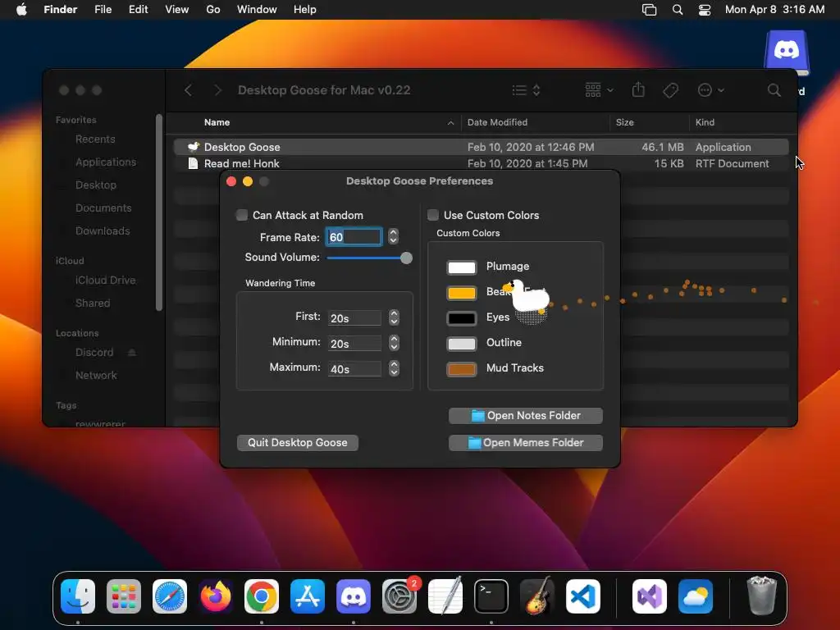Open Finder from the Dock
Image resolution: width=840 pixels, height=630 pixels.
pyautogui.click(x=78, y=596)
